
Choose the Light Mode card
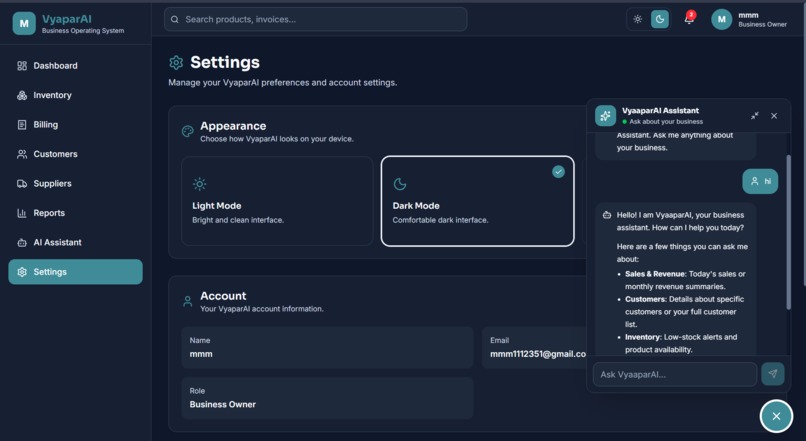coord(277,201)
